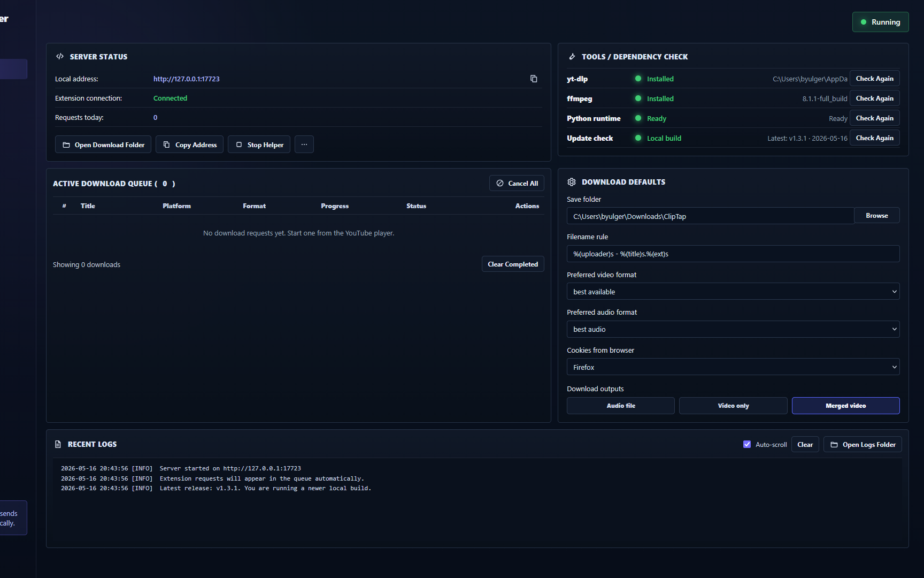Click the Filename rule input field
The width and height of the screenshot is (924, 578).
point(733,254)
